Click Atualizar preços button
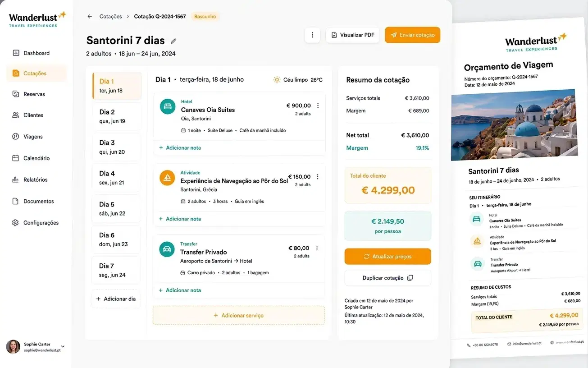 click(x=387, y=256)
